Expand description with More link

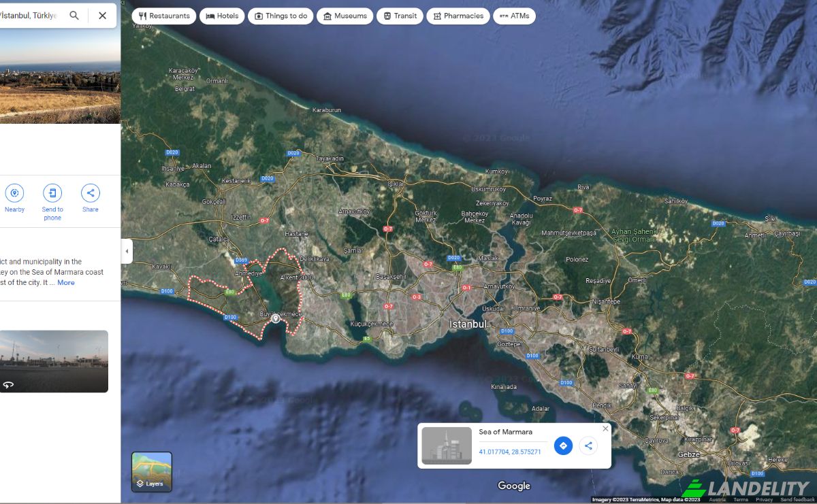[x=66, y=283]
